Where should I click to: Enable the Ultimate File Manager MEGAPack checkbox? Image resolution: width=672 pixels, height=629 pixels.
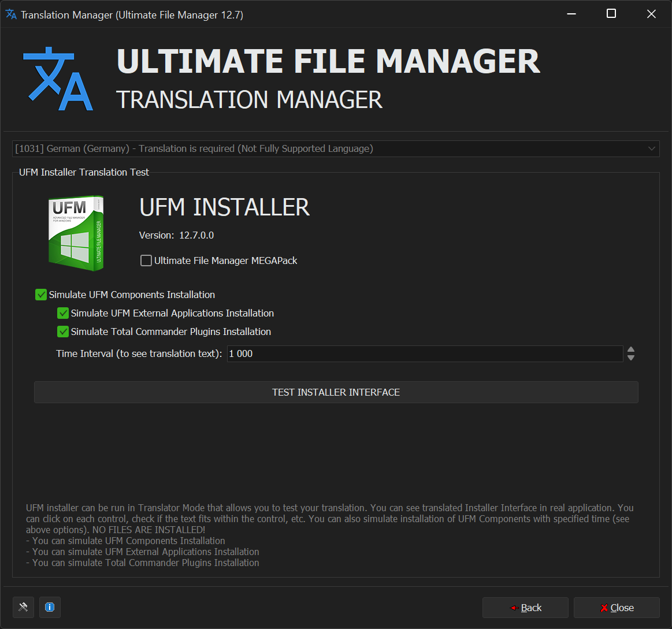pos(146,260)
